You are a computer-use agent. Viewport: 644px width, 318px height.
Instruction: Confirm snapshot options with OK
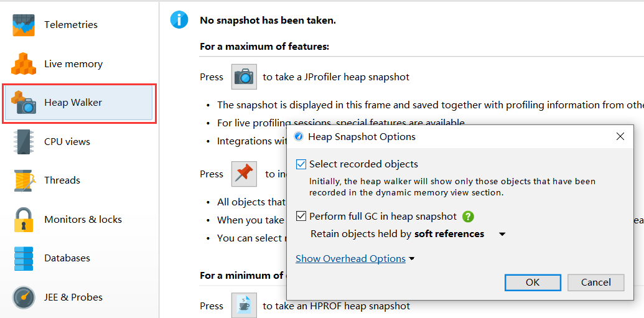coord(533,282)
